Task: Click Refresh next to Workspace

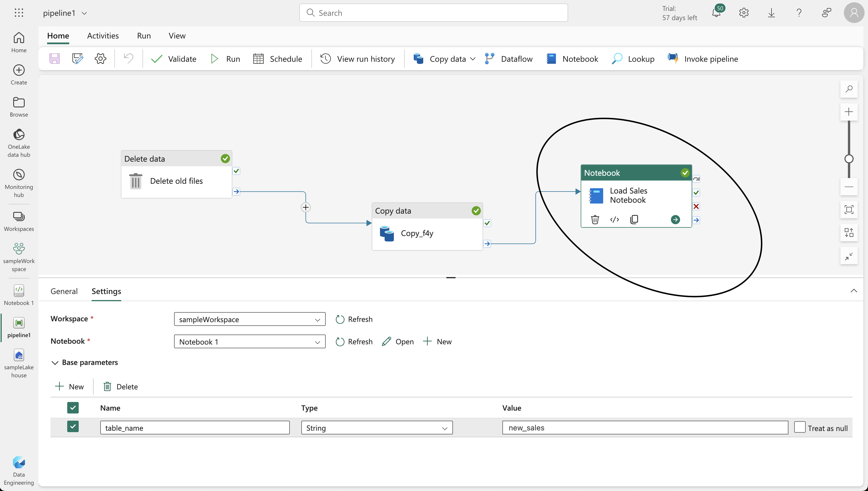Action: (x=354, y=319)
